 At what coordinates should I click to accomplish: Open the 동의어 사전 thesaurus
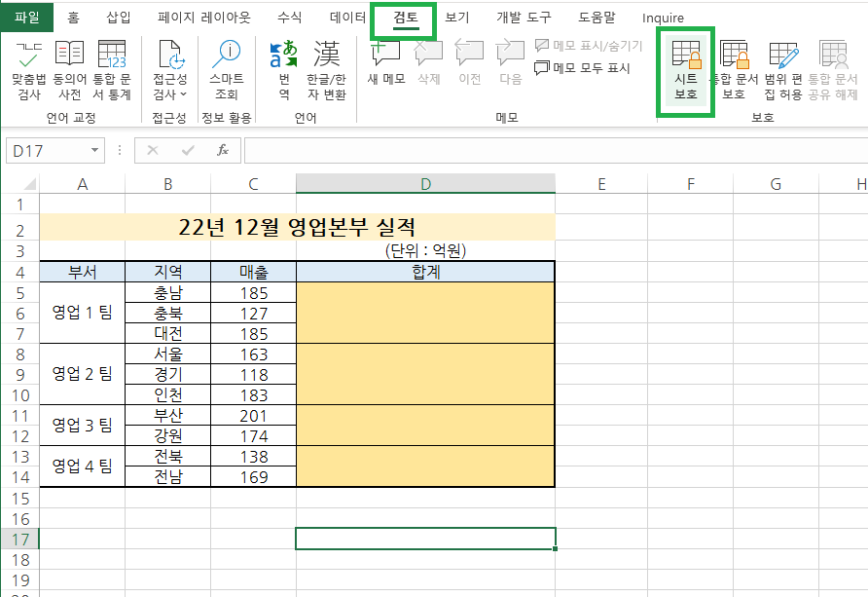coord(68,66)
